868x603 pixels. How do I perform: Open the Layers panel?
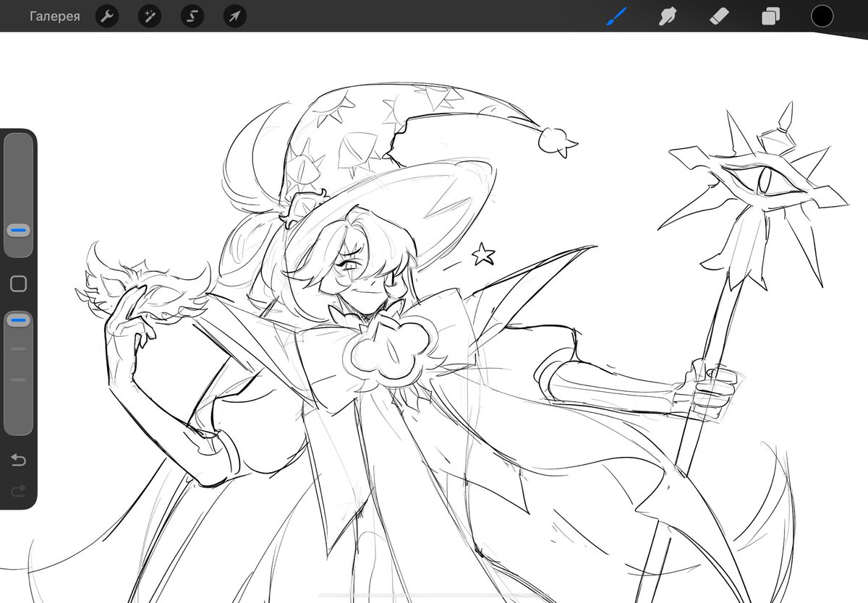(x=770, y=16)
